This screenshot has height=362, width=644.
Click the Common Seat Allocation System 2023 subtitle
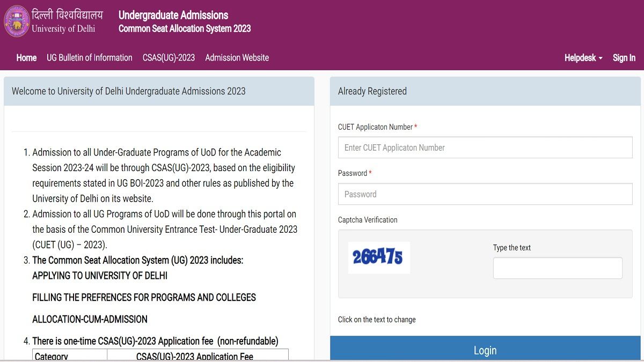pos(185,28)
